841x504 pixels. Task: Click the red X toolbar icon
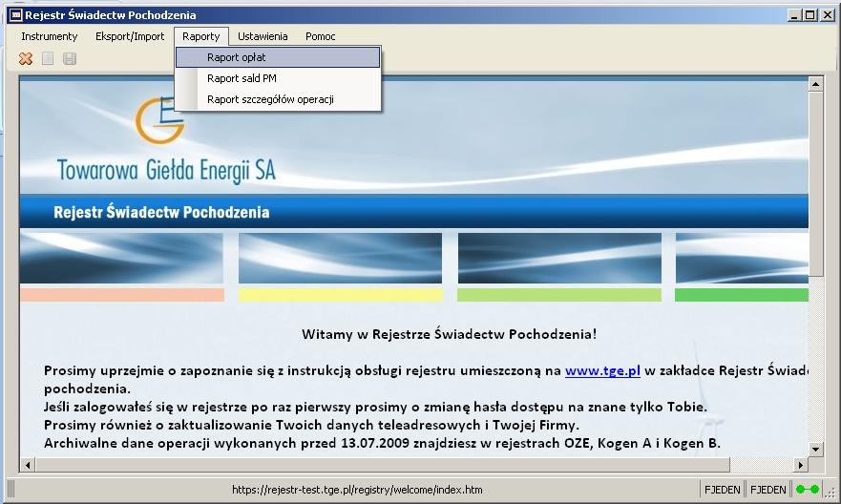(x=25, y=58)
